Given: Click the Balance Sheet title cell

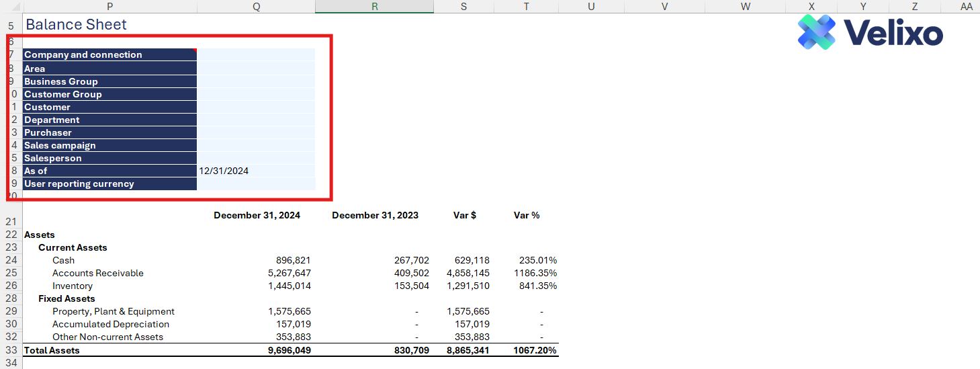Looking at the screenshot, I should [x=77, y=25].
